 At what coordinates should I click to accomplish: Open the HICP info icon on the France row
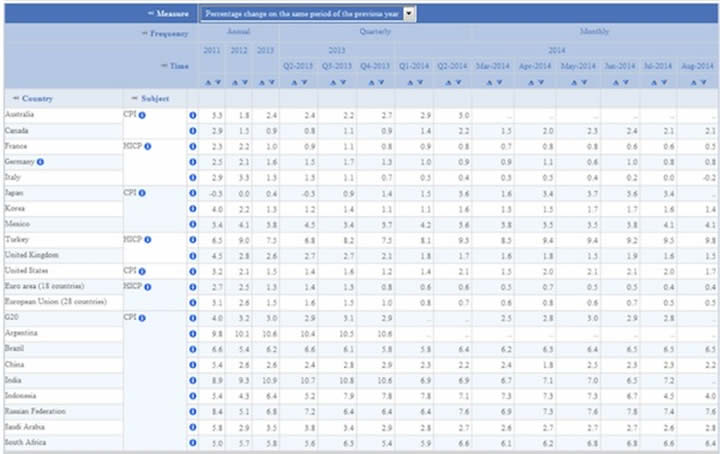147,146
